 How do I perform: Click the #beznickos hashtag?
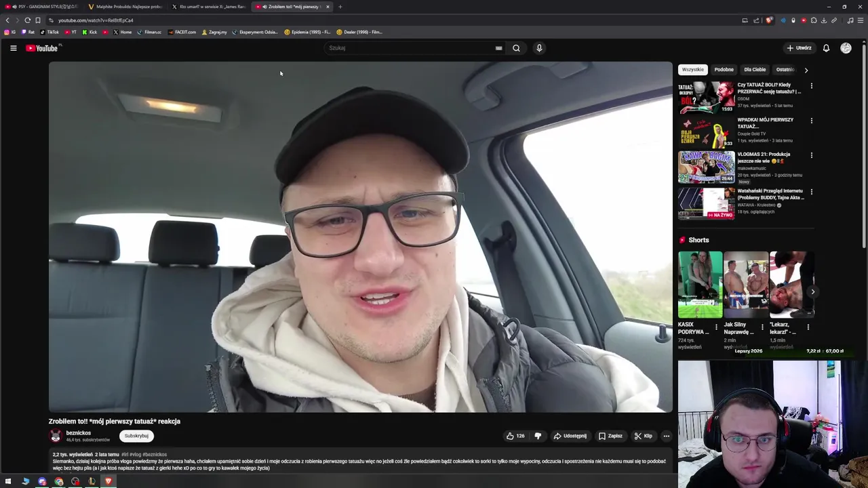(x=155, y=454)
